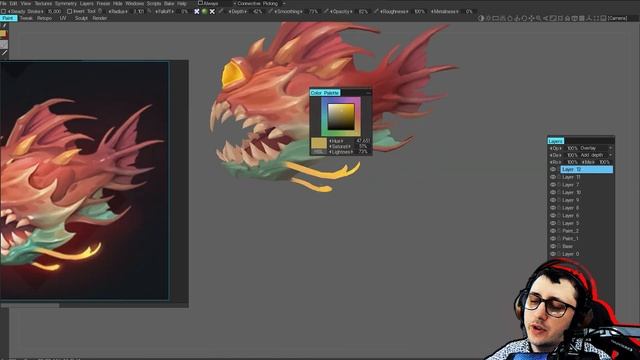Click the pen pressure icon left of Opacity
The image size is (640, 360).
point(326,11)
